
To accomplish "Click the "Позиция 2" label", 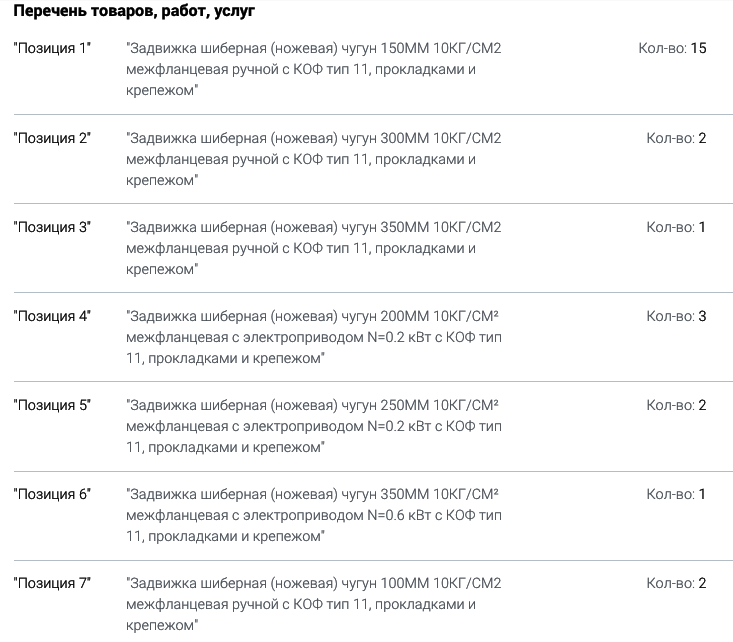I will tap(52, 138).
